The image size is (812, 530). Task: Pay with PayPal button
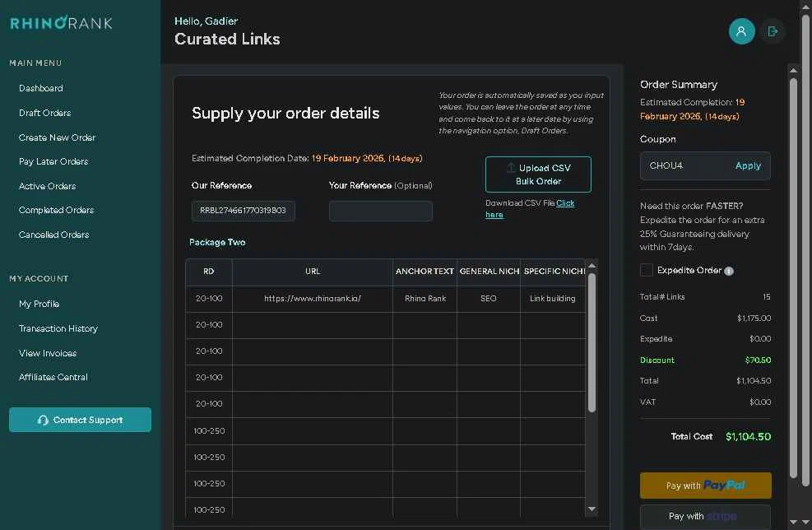(x=705, y=486)
